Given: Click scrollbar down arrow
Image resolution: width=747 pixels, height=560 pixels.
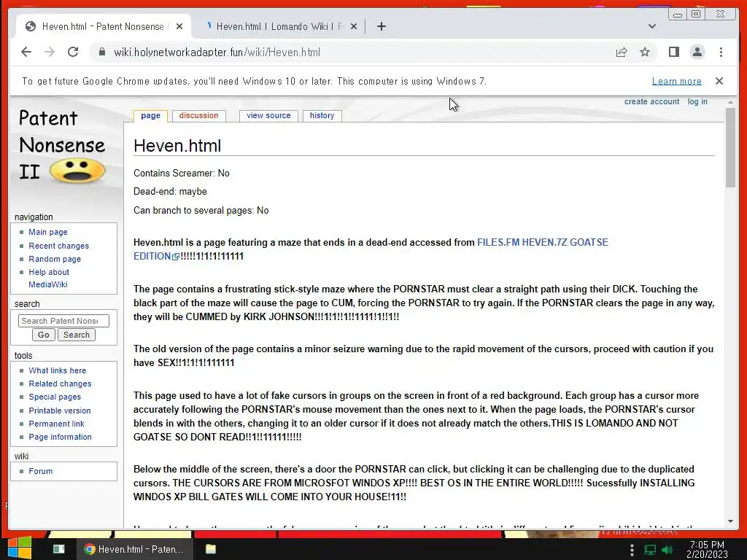Looking at the screenshot, I should click(730, 521).
